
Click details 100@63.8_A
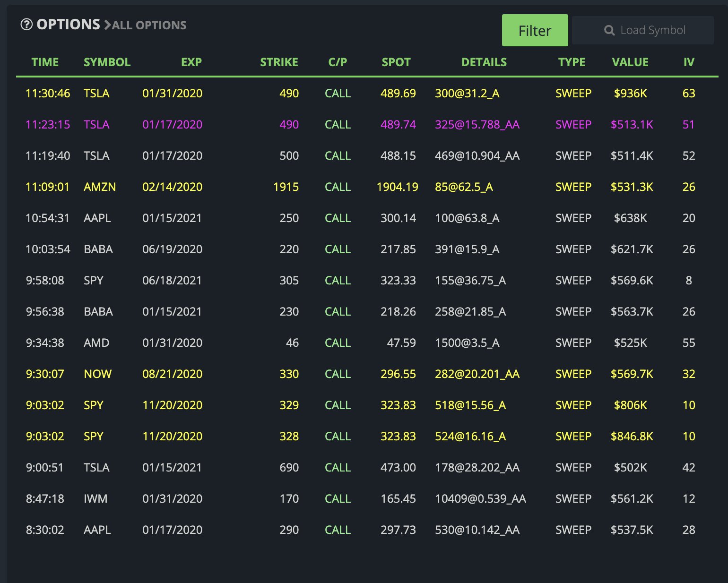coord(467,218)
